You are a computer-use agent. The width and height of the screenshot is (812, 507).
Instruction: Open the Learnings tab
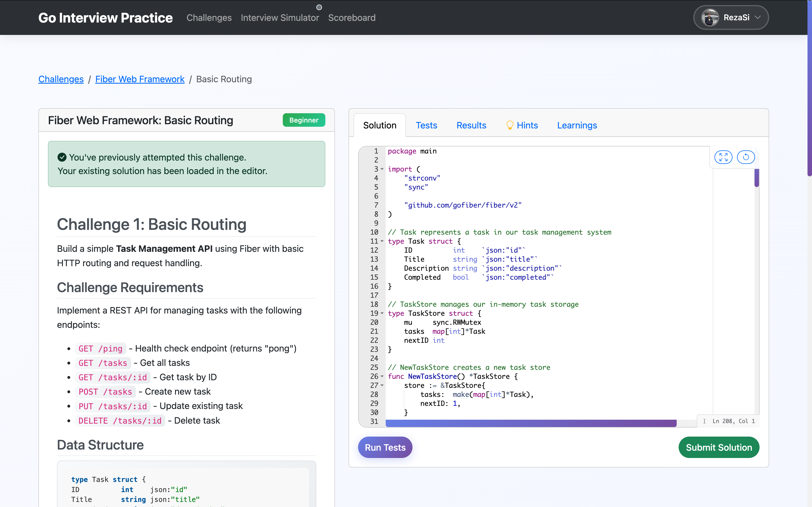577,125
